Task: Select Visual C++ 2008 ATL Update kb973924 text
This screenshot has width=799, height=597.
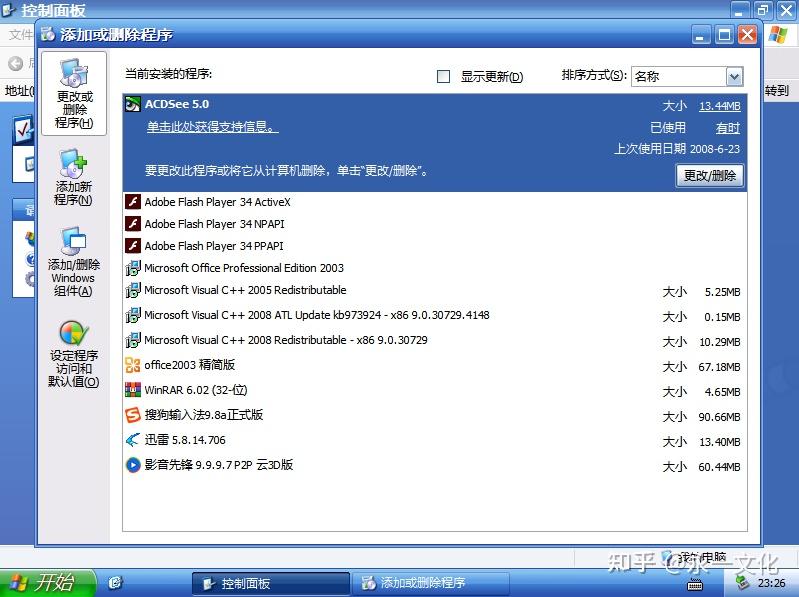Action: pyautogui.click(x=316, y=315)
